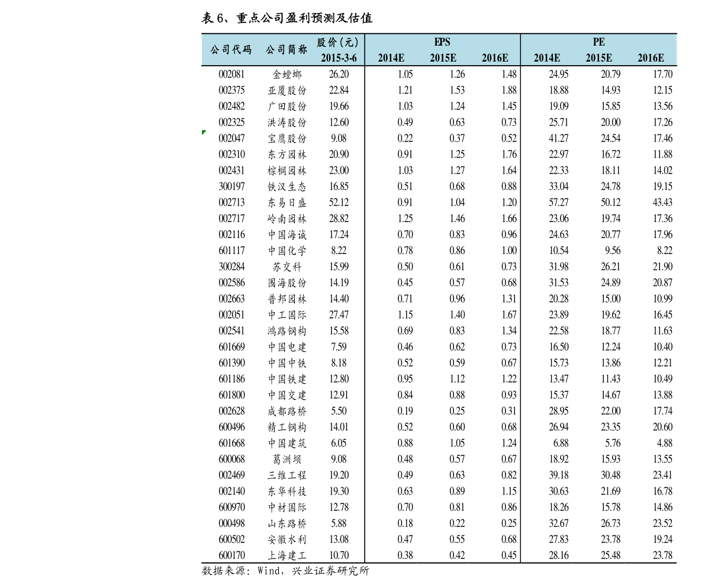The width and height of the screenshot is (705, 588).
Task: Select the 公司简称 column header
Action: [x=286, y=50]
